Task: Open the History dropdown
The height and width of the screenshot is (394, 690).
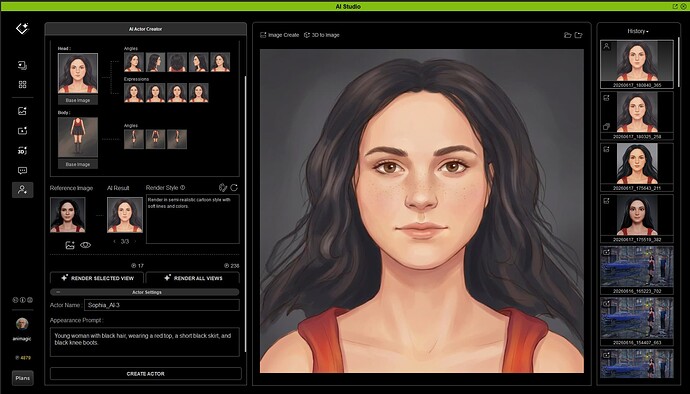Action: pos(638,31)
